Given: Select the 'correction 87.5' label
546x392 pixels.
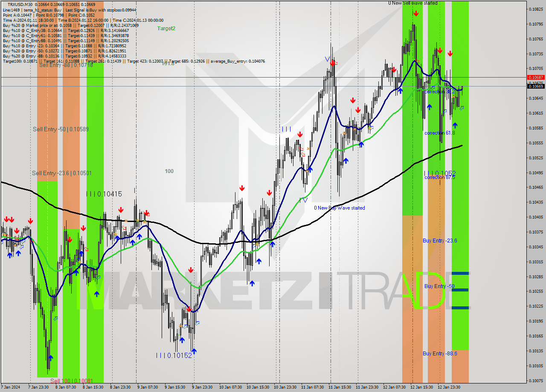Looking at the screenshot, I should click(x=440, y=177).
